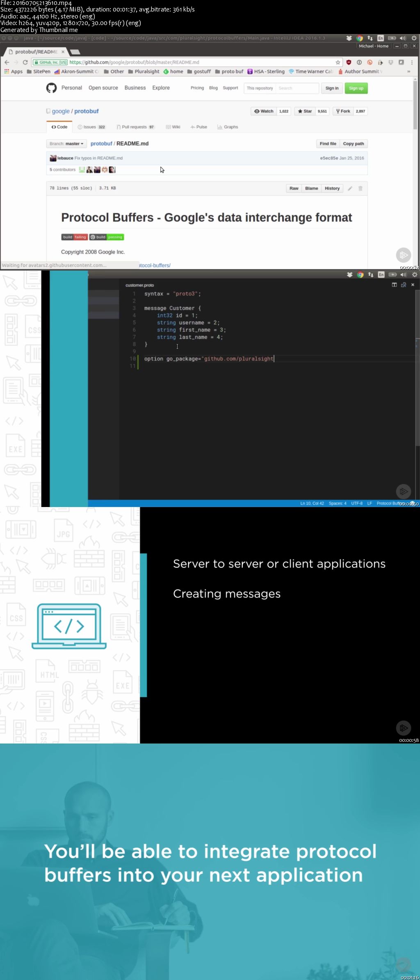Expand the Branch: master dropdown
This screenshot has width=420, height=980.
click(66, 144)
